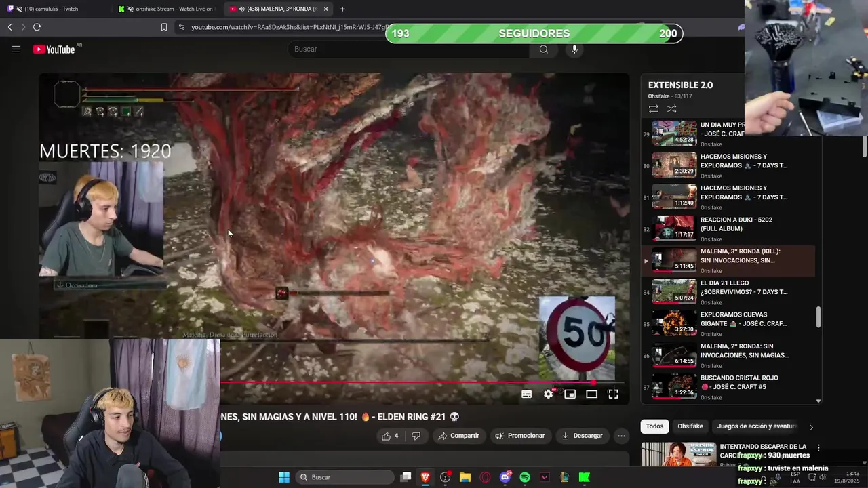This screenshot has height=488, width=868.
Task: Click the EXTENSIBLE 2.0 playlist title
Action: pyautogui.click(x=680, y=85)
